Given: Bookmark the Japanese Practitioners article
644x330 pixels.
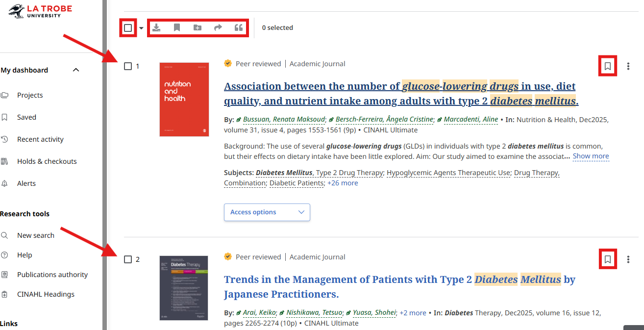Looking at the screenshot, I should pos(608,259).
